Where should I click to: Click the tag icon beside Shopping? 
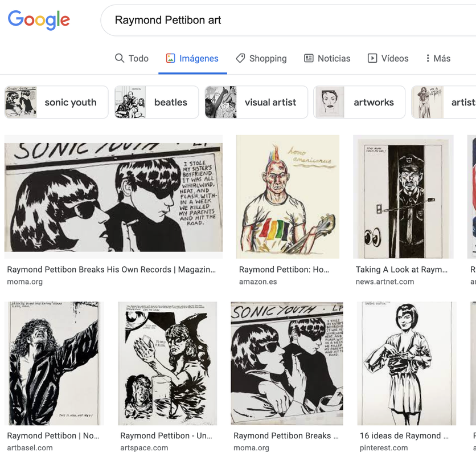240,58
